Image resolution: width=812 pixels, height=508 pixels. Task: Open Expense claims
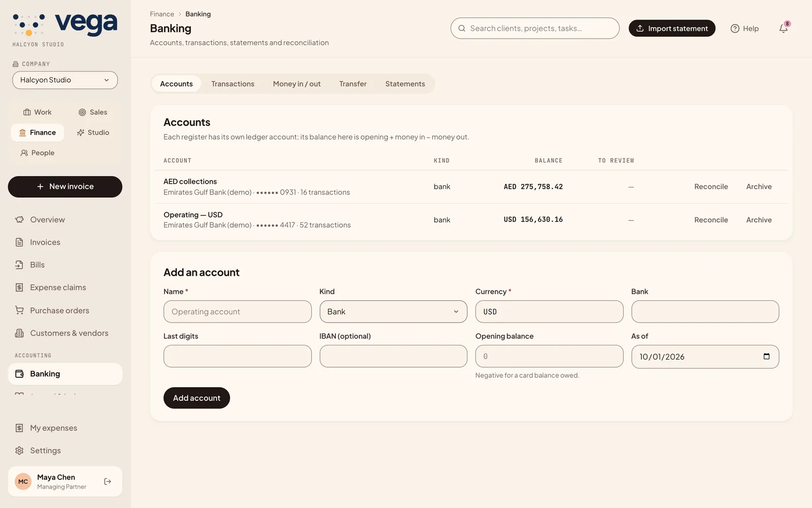pyautogui.click(x=65, y=288)
